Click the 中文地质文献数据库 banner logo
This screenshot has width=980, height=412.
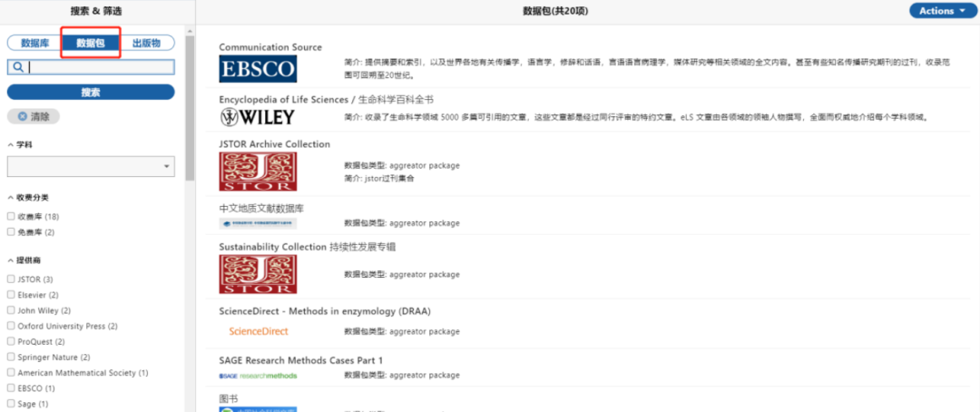point(258,223)
